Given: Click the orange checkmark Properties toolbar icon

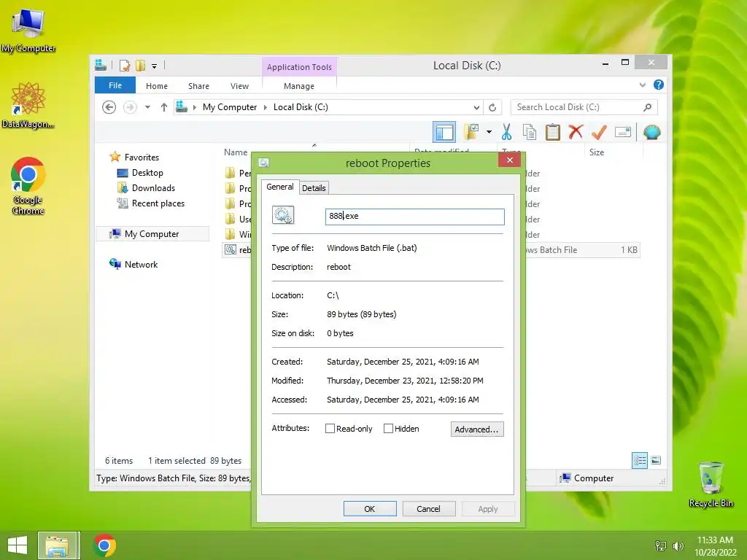Looking at the screenshot, I should point(599,132).
